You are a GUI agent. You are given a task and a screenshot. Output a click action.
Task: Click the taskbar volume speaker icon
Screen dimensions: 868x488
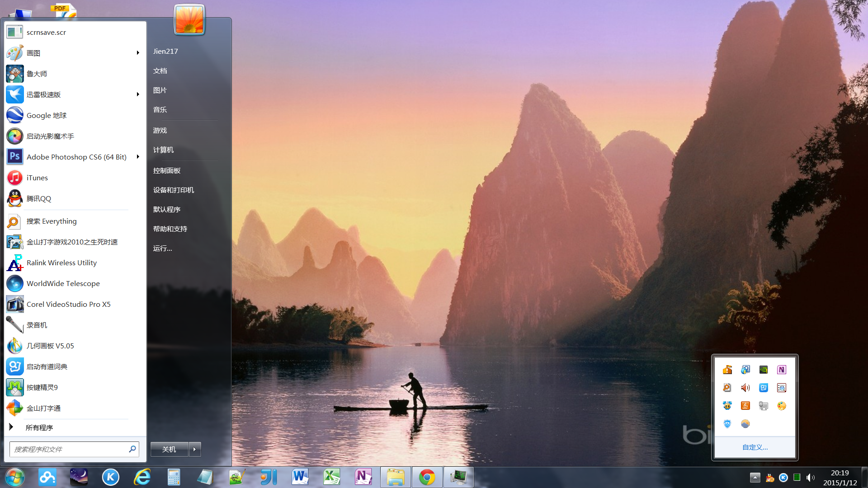point(810,477)
